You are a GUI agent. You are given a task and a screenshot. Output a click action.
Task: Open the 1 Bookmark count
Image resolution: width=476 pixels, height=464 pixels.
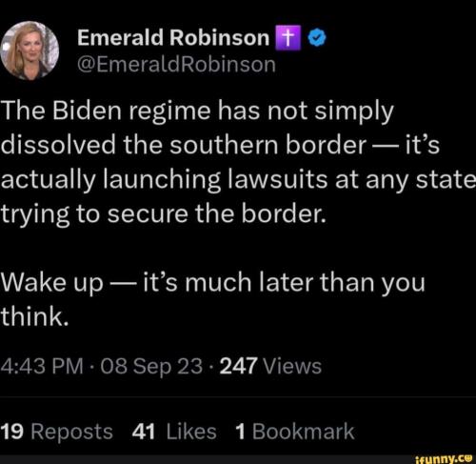point(295,432)
